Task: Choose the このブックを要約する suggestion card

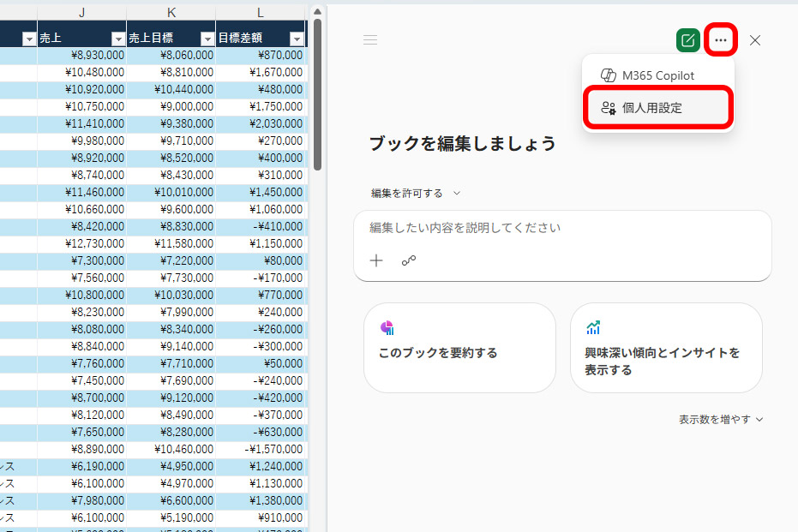Action: 459,348
